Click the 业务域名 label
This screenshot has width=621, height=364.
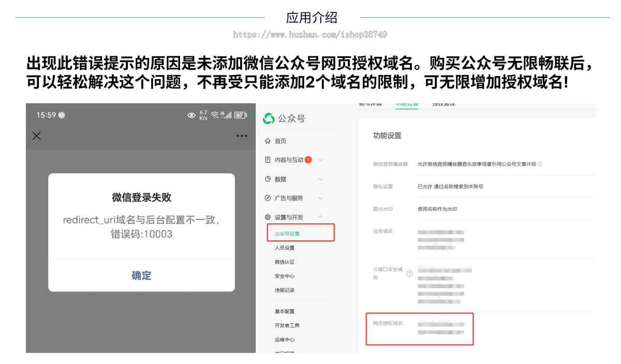tap(383, 231)
